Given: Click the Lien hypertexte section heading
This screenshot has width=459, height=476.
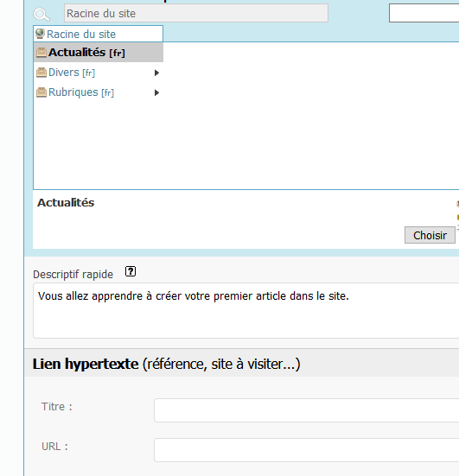Looking at the screenshot, I should 166,364.
